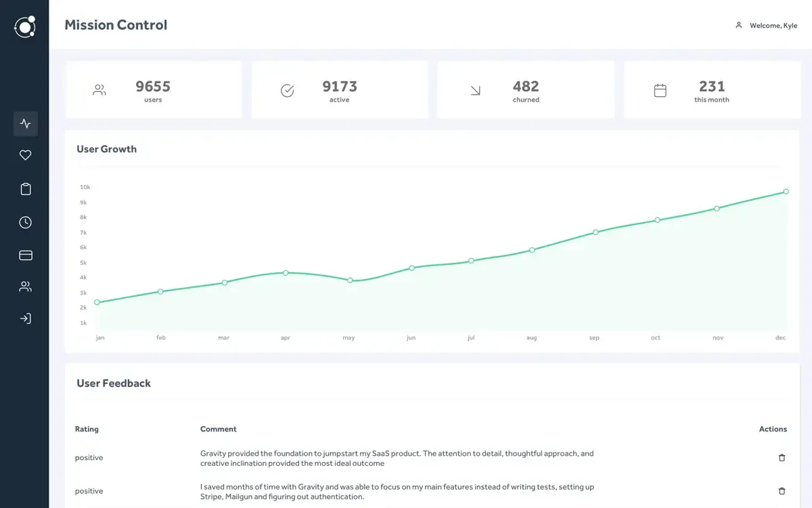Select the users icon in the sidebar
This screenshot has height=508, width=812.
click(x=25, y=286)
